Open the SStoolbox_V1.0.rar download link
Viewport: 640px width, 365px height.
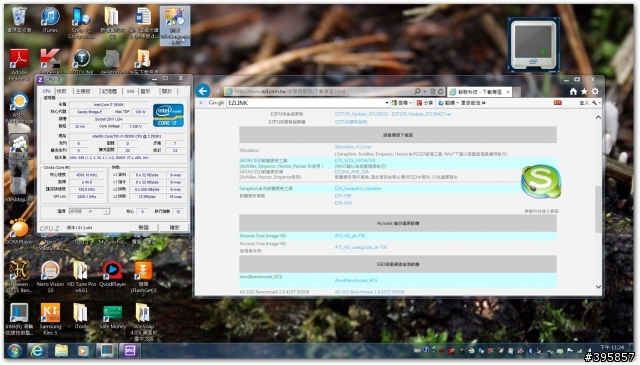(x=353, y=147)
